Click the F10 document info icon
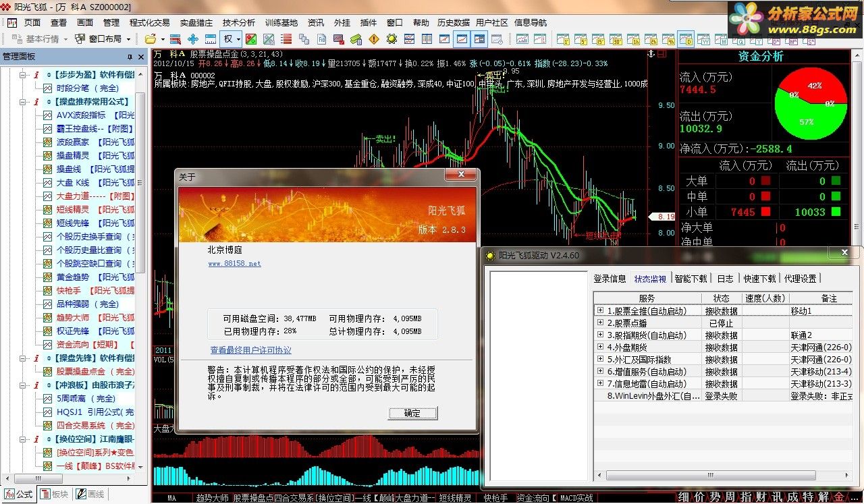 tap(321, 39)
